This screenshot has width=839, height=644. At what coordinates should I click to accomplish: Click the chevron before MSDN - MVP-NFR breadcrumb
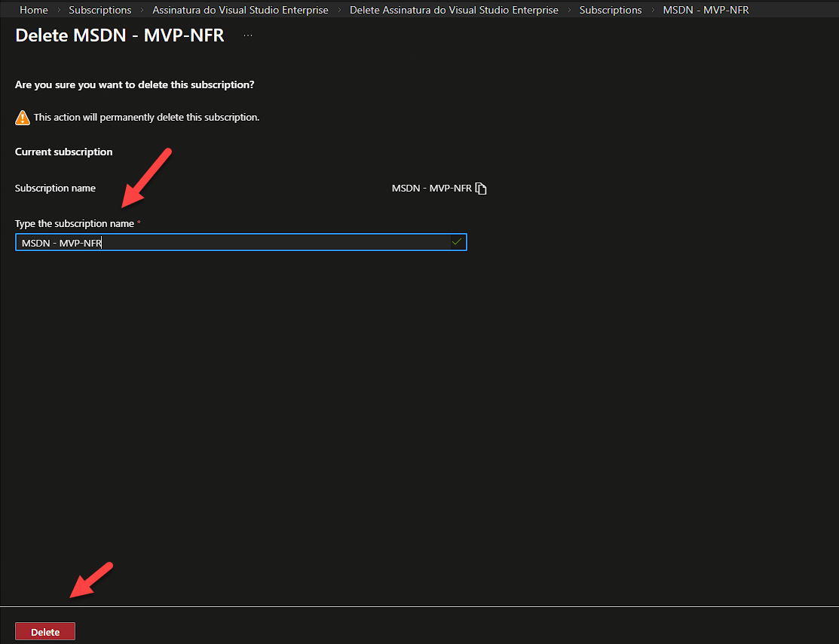pos(652,10)
